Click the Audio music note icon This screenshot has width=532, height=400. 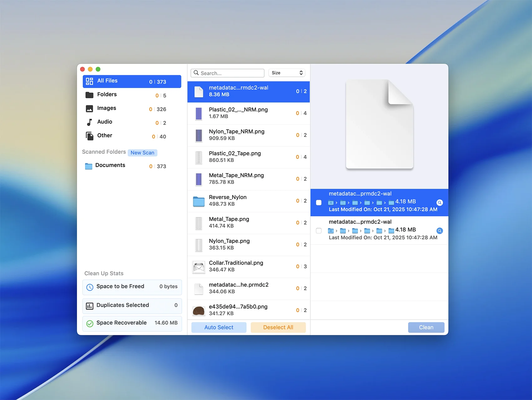[x=90, y=122]
